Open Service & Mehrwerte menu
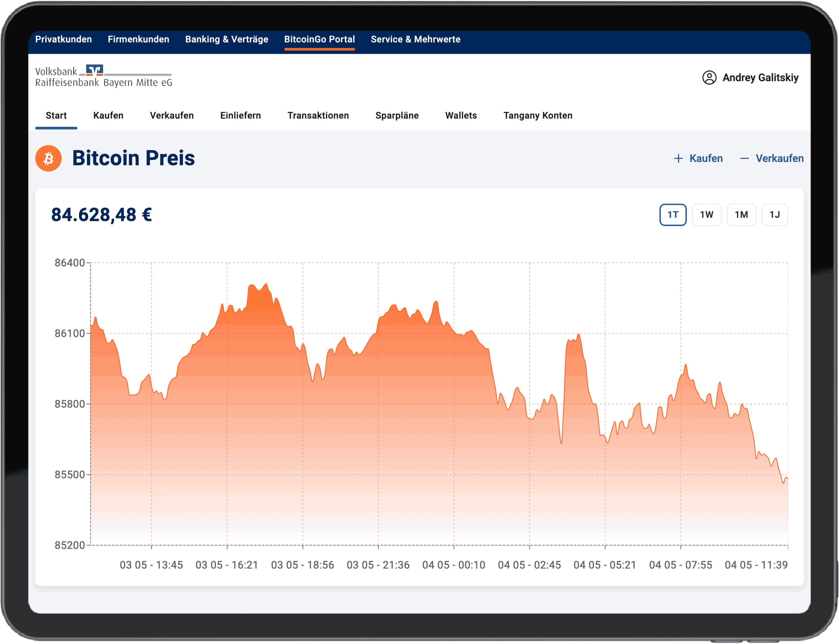 (415, 40)
